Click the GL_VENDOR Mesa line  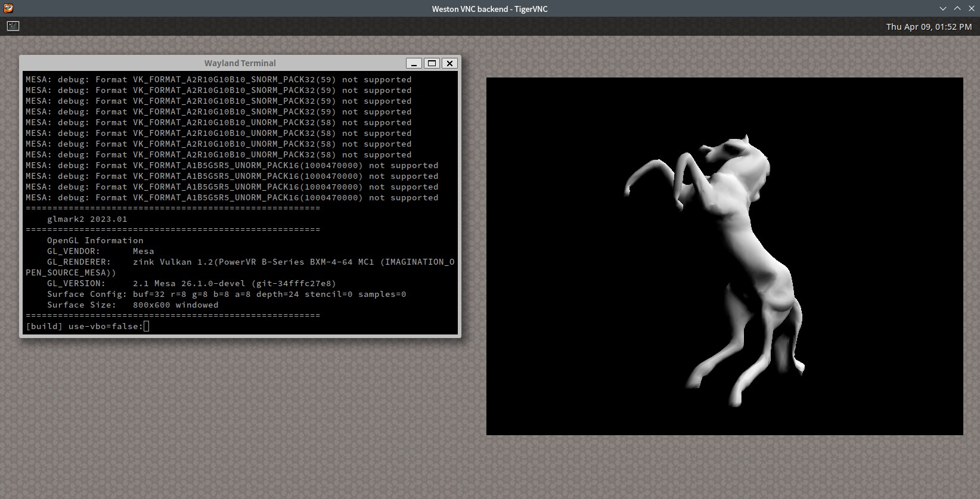[x=101, y=251]
